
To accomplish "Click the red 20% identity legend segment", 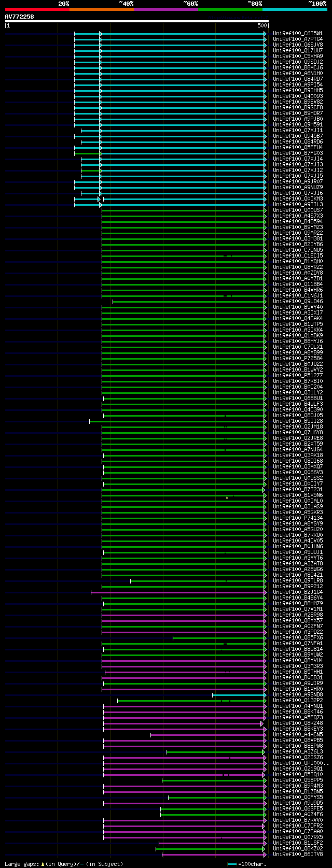I will 37,9.
